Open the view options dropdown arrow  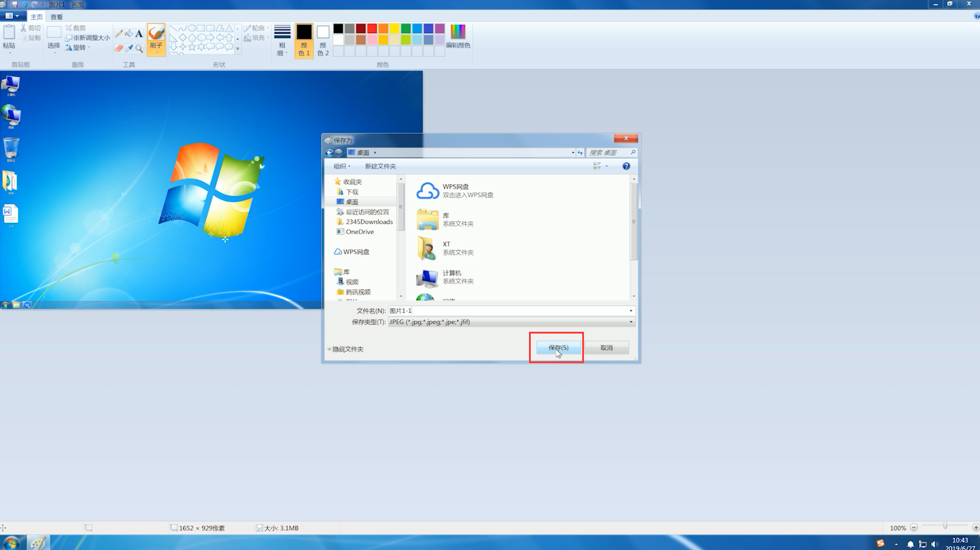click(606, 166)
